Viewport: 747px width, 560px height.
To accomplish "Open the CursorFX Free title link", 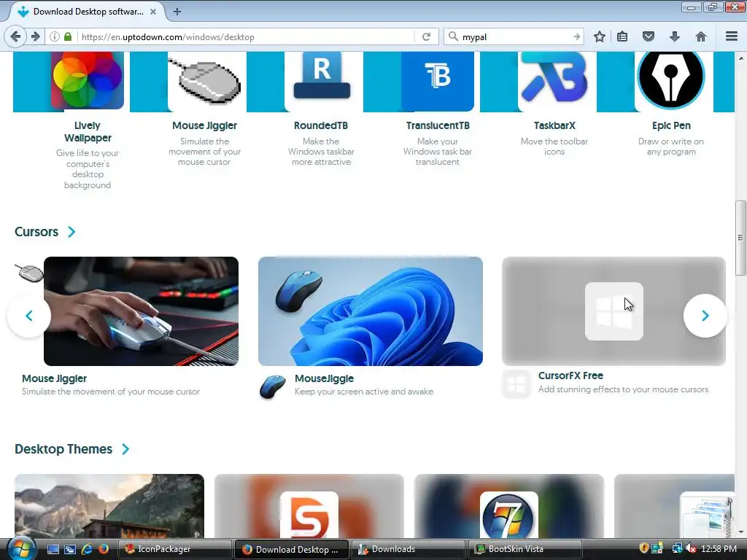I will 570,376.
